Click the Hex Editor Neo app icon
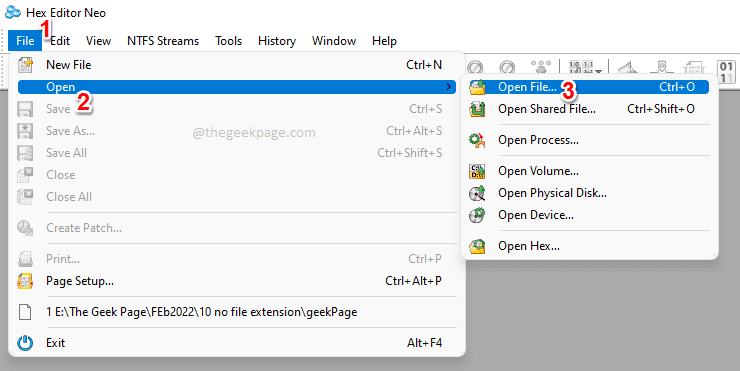Image resolution: width=740 pixels, height=371 pixels. coord(13,13)
